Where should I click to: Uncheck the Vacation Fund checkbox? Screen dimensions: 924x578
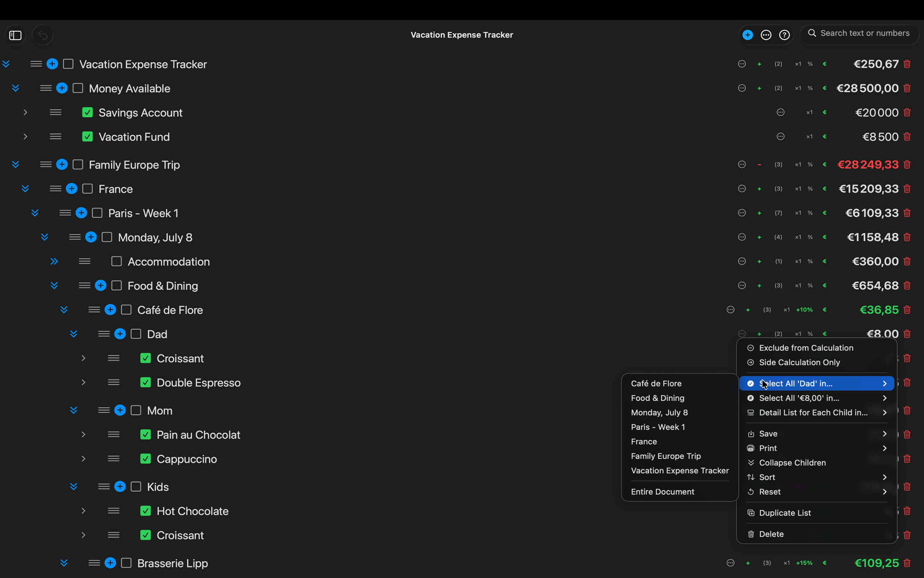click(87, 137)
